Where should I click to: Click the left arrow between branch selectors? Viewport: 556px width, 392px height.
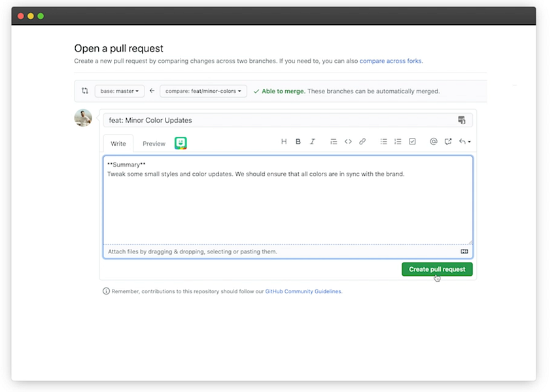pos(152,91)
